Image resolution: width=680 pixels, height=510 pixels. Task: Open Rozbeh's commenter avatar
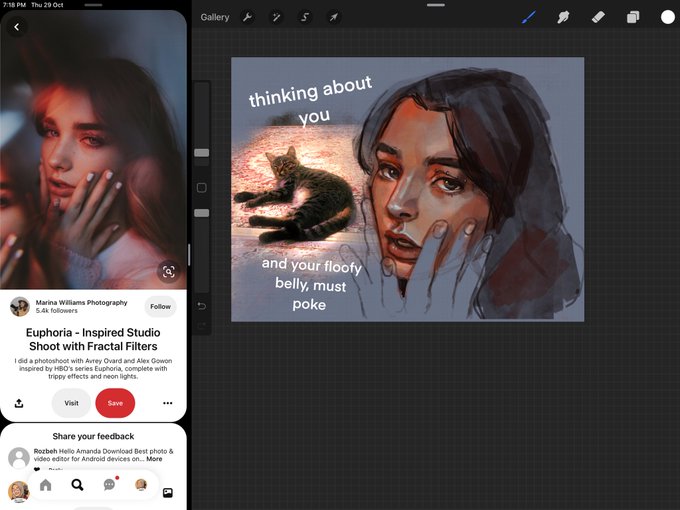tap(19, 458)
